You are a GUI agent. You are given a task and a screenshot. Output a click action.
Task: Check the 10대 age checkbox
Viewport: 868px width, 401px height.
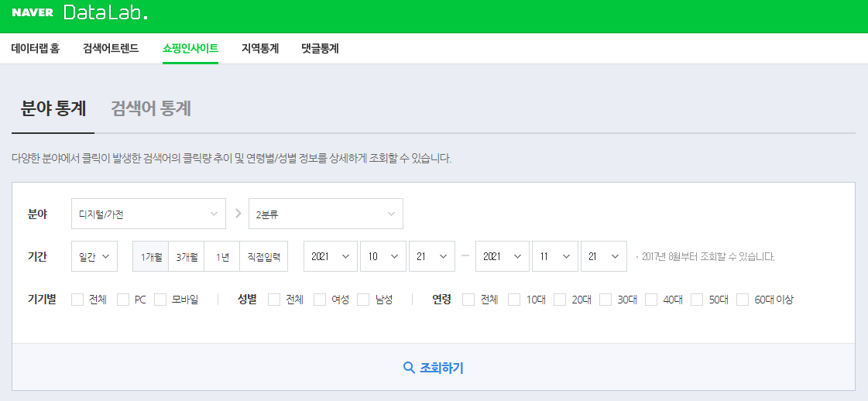(x=514, y=300)
